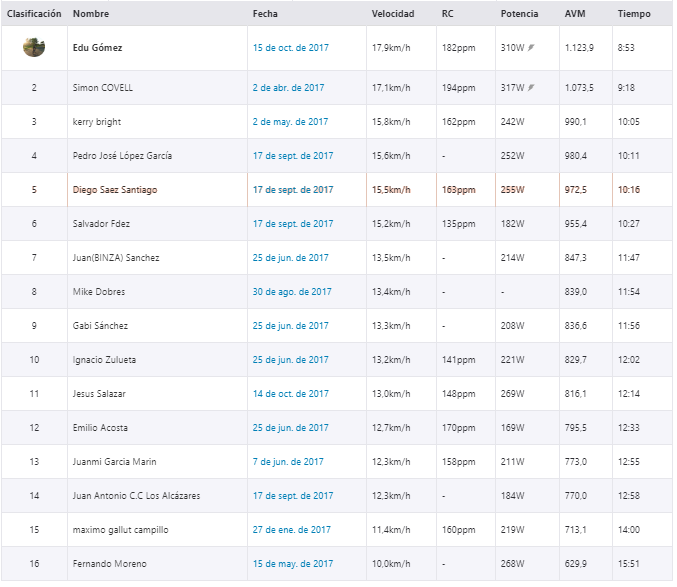Click the Potencia column header
Screen dimensions: 677x587
click(x=519, y=14)
